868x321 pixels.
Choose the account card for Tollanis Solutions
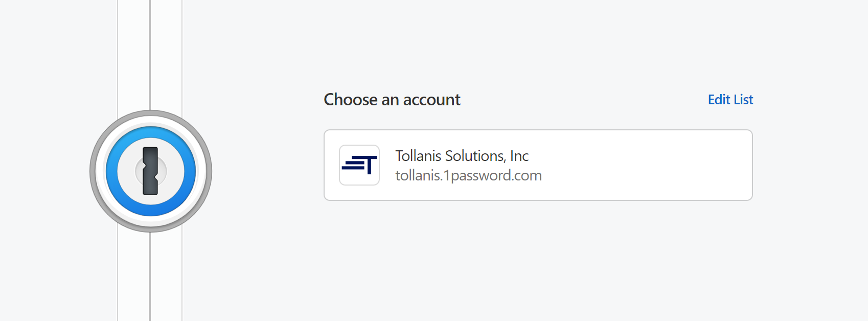[x=538, y=165]
